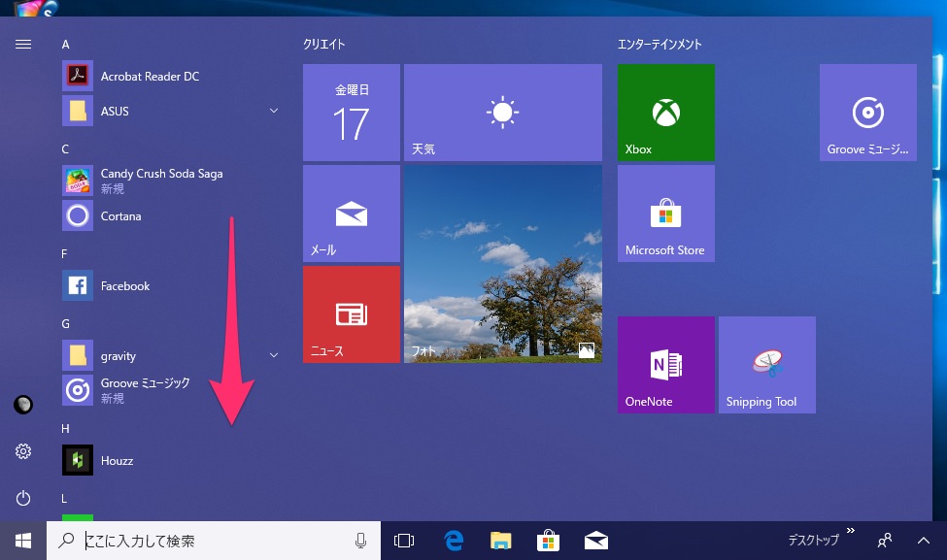Open the calendar tile showing 金曜日 17
Image resolution: width=947 pixels, height=560 pixels.
[352, 113]
